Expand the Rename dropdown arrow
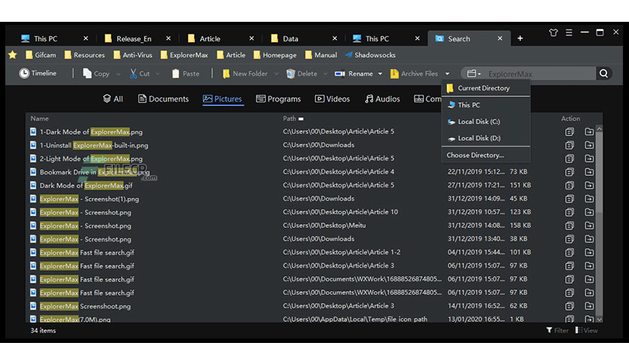Screen dimensions: 629x364 (x=380, y=74)
